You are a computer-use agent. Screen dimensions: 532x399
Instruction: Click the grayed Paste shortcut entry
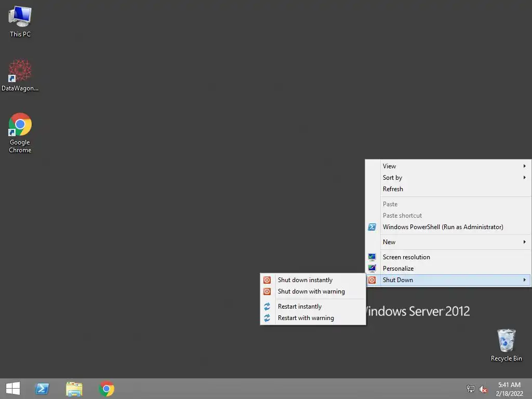448,216
